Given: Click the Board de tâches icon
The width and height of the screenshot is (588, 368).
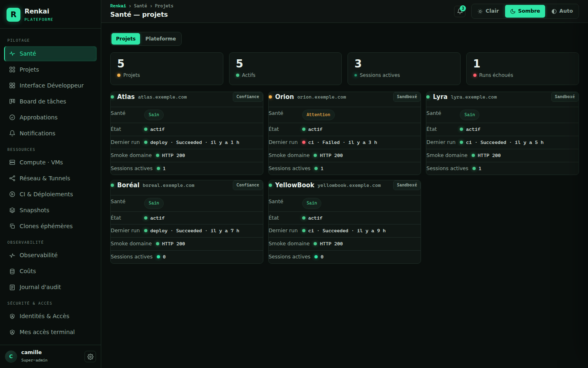Looking at the screenshot, I should (x=12, y=101).
